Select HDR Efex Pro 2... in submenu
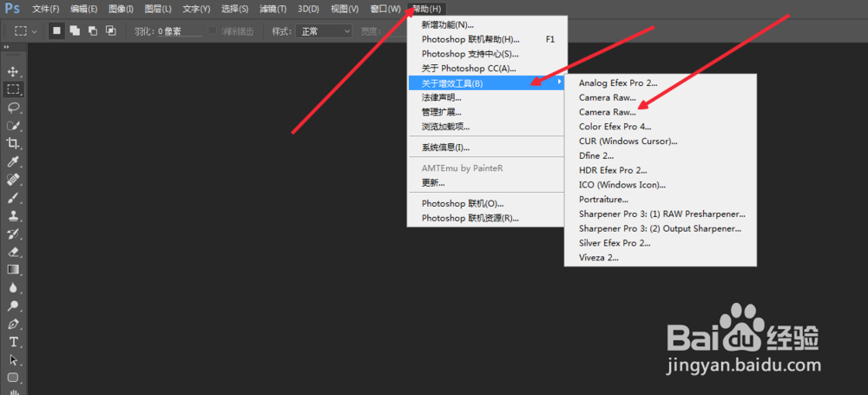This screenshot has width=868, height=395. (661, 170)
